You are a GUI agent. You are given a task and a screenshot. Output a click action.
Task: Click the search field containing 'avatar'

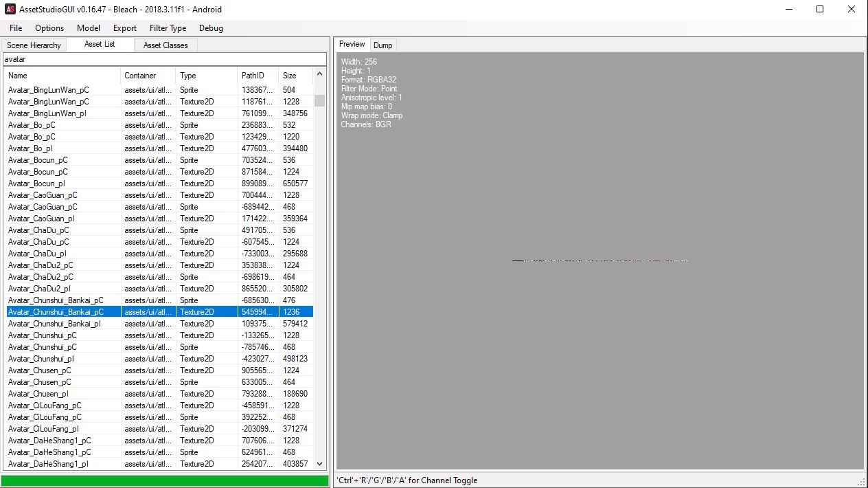coord(165,59)
